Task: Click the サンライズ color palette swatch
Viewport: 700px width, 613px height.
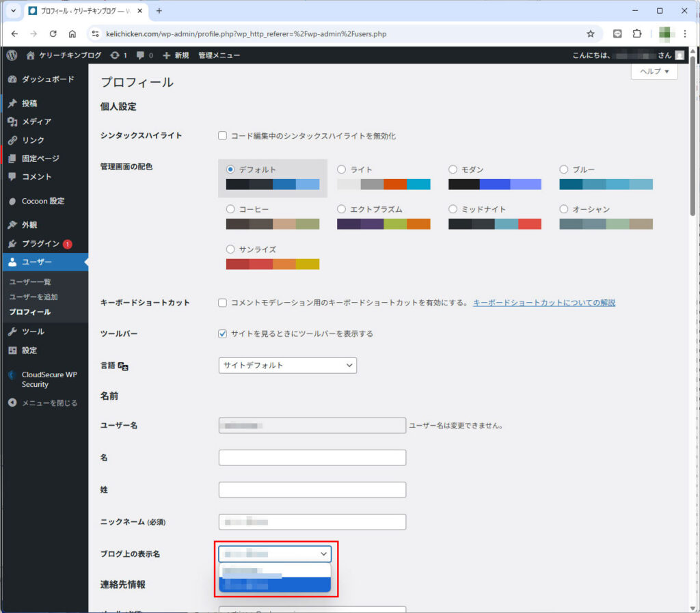Action: pyautogui.click(x=273, y=264)
